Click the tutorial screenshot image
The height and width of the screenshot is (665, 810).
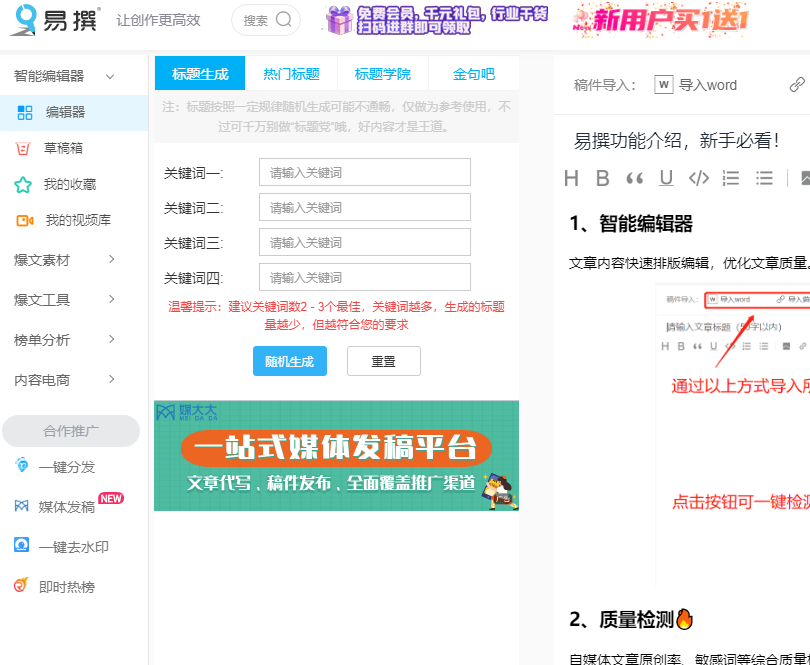pyautogui.click(x=733, y=434)
